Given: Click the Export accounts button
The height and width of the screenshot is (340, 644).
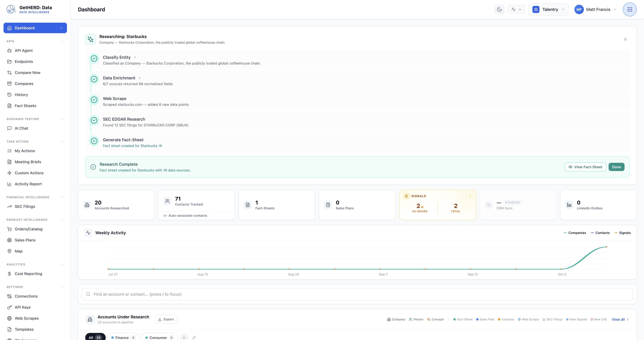Looking at the screenshot, I should tap(166, 319).
